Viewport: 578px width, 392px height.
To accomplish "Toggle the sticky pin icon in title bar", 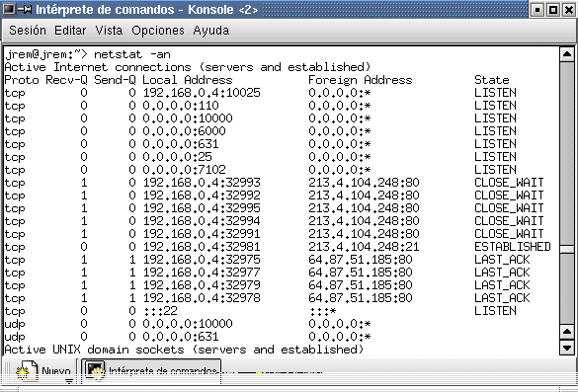I will tap(25, 9).
